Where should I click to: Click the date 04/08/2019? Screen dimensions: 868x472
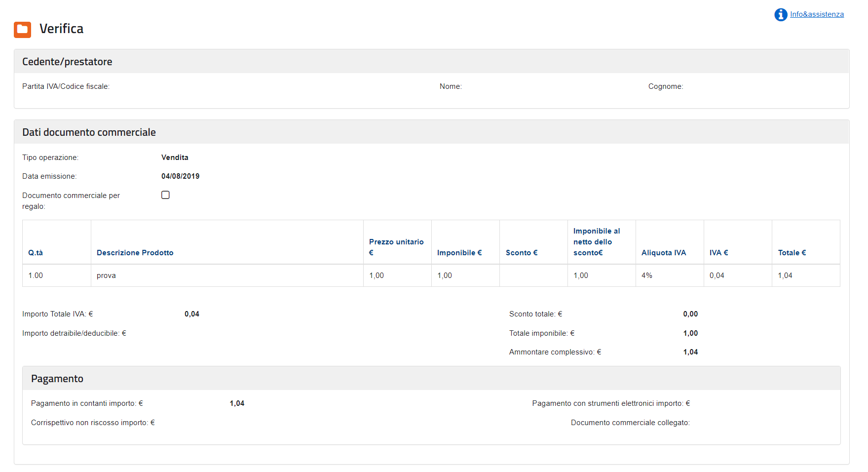(180, 176)
